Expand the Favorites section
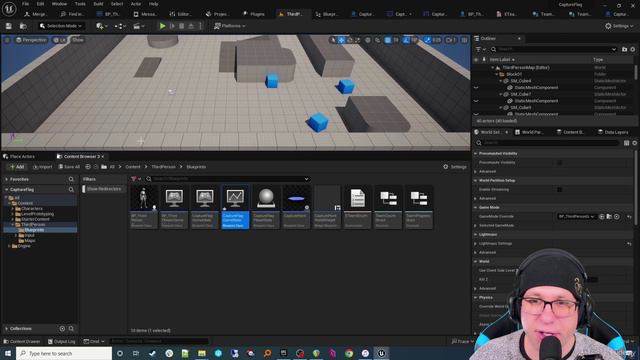 pos(7,179)
